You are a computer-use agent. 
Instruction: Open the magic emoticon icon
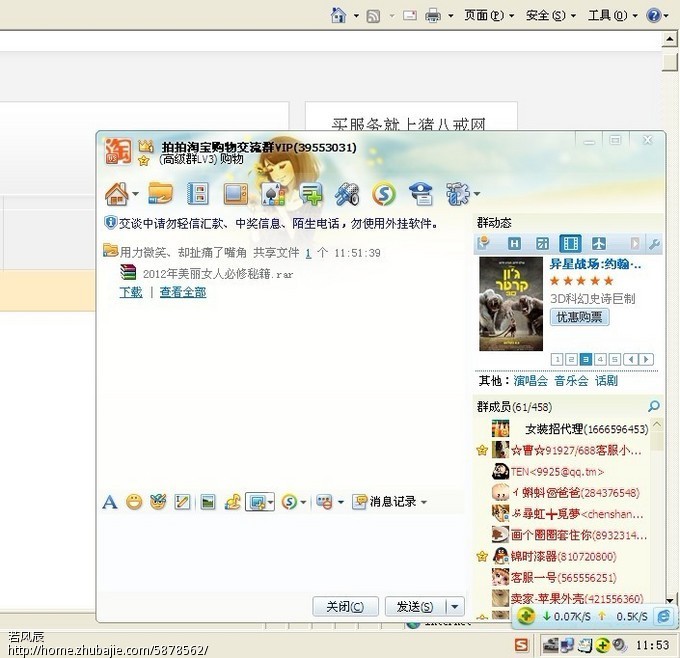158,502
